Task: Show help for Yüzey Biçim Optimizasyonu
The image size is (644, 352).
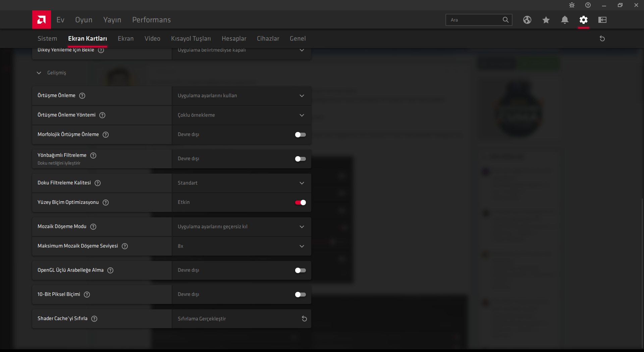Action: (106, 203)
